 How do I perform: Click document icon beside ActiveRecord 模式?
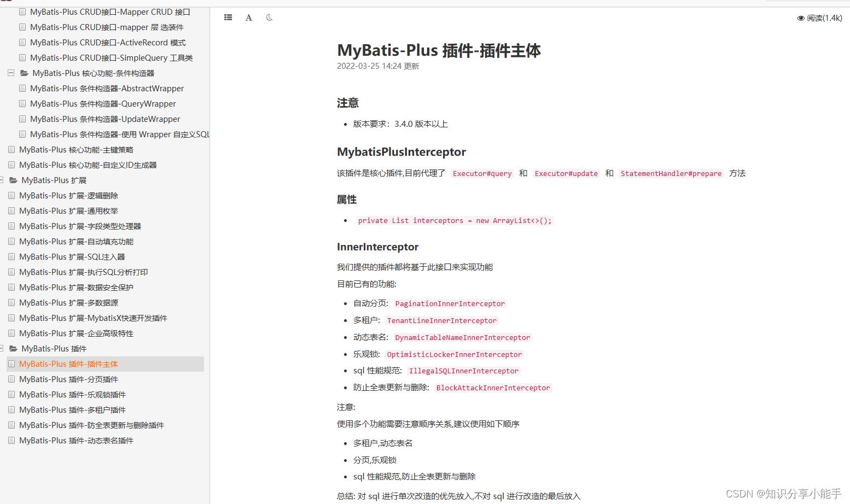[22, 42]
